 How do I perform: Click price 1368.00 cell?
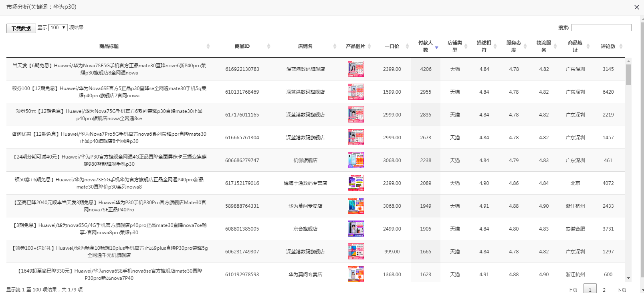[x=392, y=275]
